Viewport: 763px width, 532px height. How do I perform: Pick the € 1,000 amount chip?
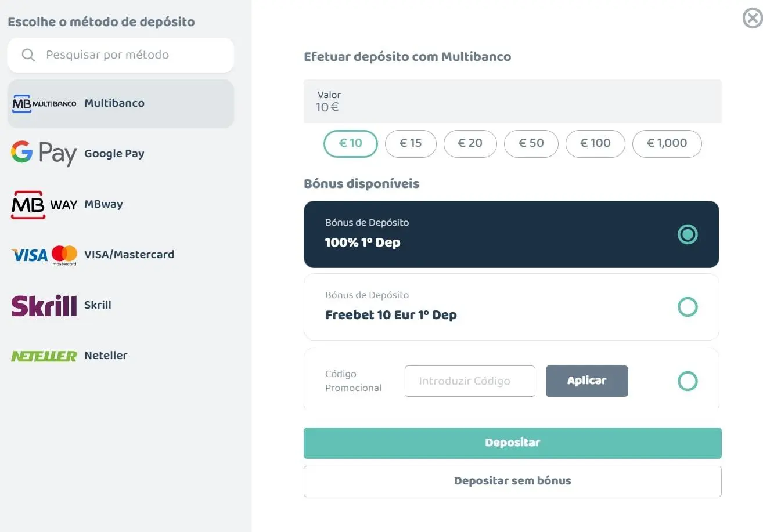[667, 143]
